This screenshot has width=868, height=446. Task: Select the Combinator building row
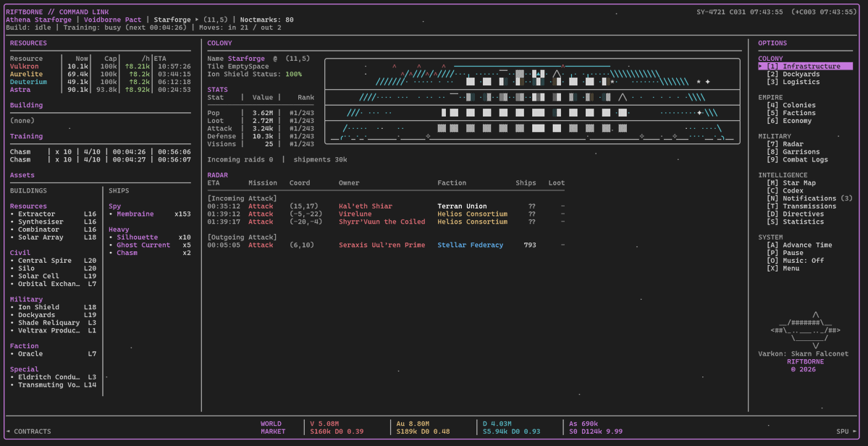pyautogui.click(x=53, y=229)
